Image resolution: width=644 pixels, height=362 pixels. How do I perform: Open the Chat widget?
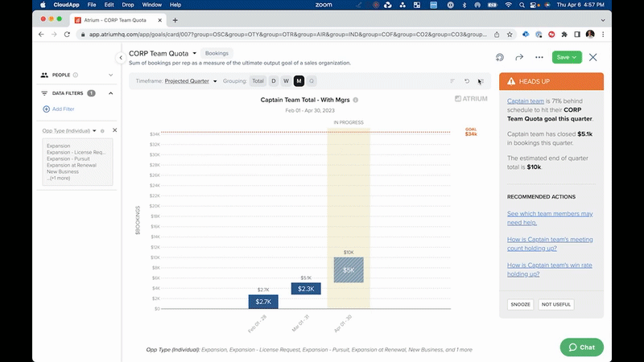pos(581,348)
